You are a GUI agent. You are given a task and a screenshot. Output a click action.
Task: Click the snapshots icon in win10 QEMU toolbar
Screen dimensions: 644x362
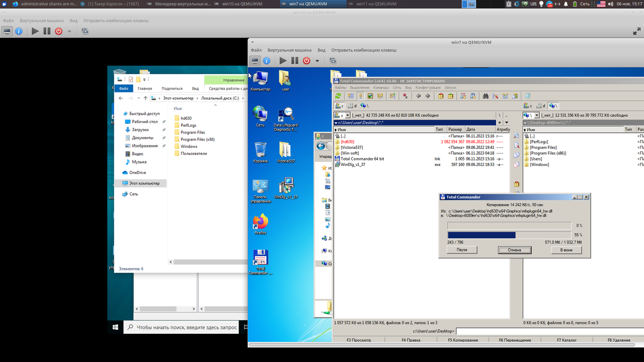pyautogui.click(x=85, y=31)
